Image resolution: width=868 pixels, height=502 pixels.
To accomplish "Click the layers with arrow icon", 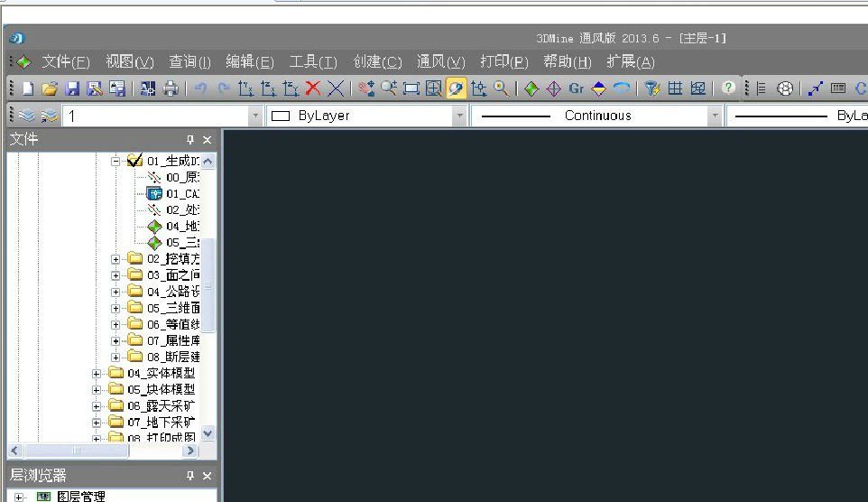I will 50,116.
